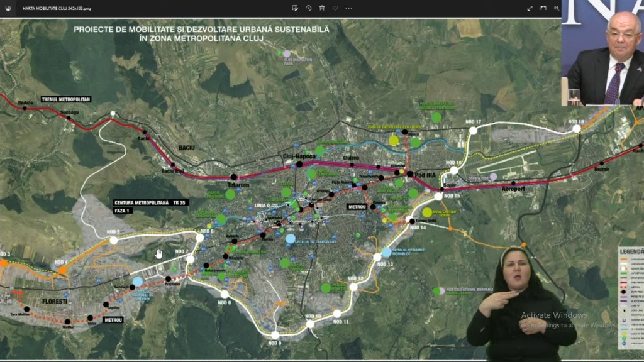644x362 pixels.
Task: Click the LINIA 0 label
Action: [262, 206]
